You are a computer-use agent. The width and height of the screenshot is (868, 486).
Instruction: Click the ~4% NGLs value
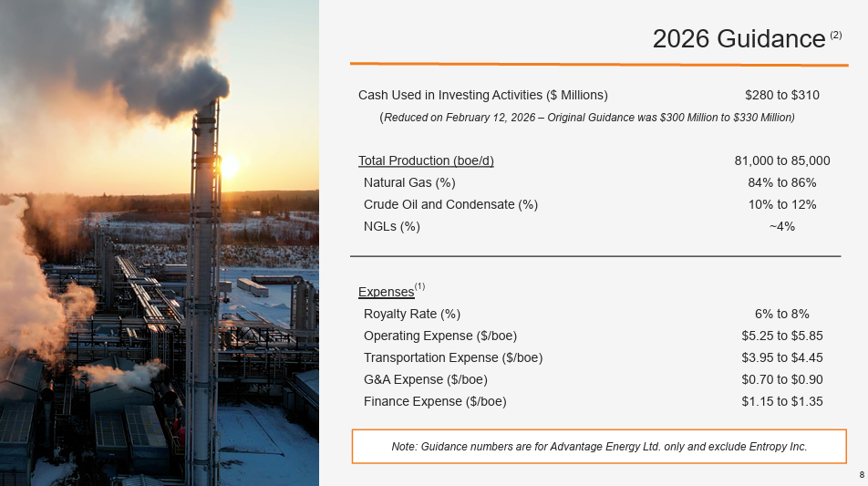(x=782, y=226)
